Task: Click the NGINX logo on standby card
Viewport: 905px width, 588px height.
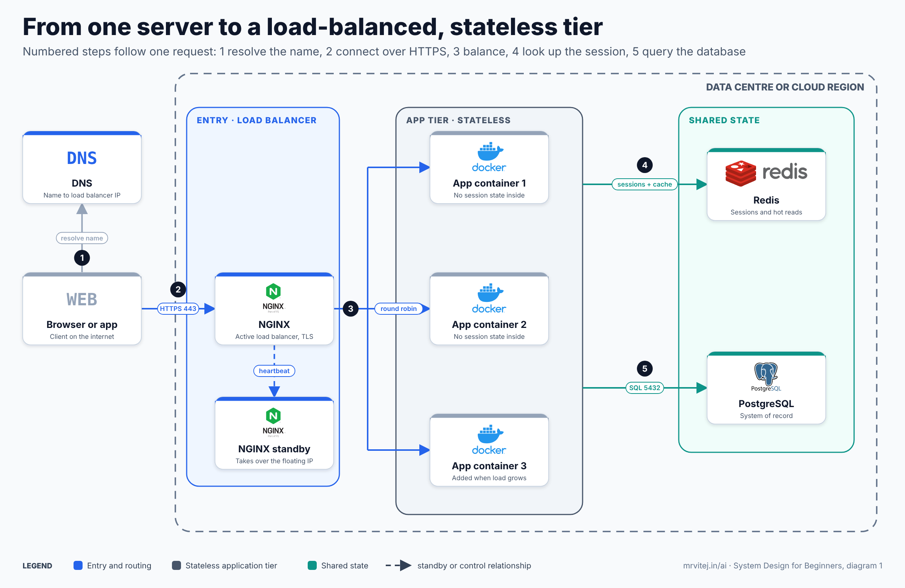Action: pos(273,422)
